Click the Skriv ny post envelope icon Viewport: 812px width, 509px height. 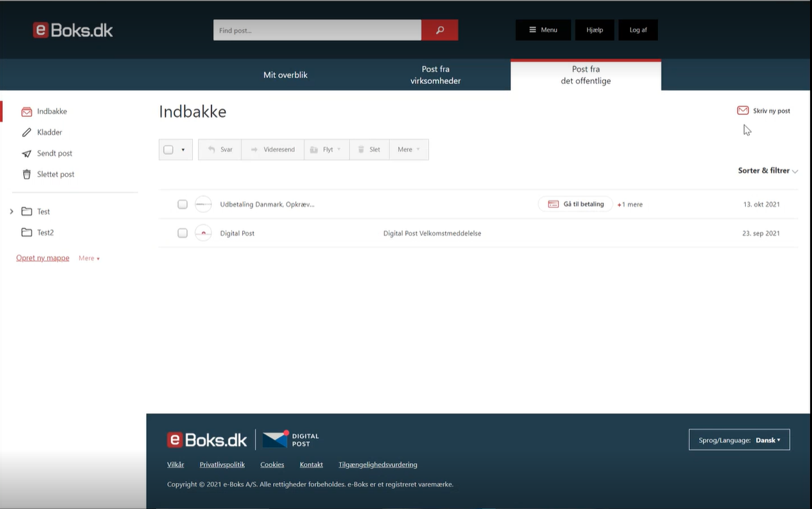(x=743, y=110)
